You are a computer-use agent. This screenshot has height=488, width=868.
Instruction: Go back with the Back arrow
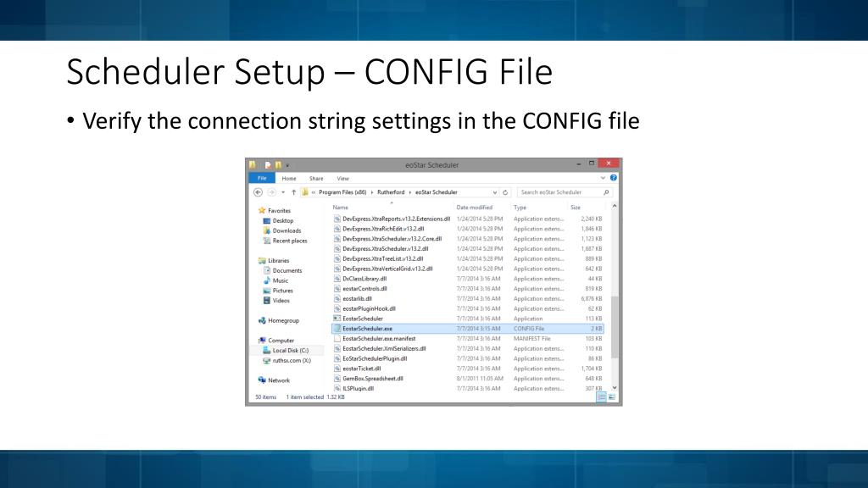point(258,192)
